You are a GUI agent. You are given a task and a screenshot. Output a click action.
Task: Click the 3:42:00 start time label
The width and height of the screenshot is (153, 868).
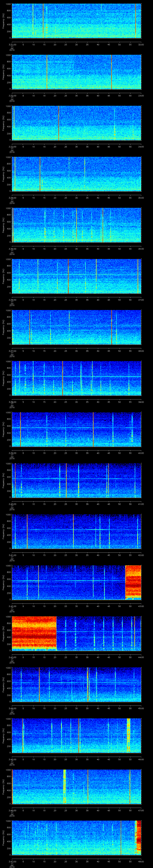(12, 606)
